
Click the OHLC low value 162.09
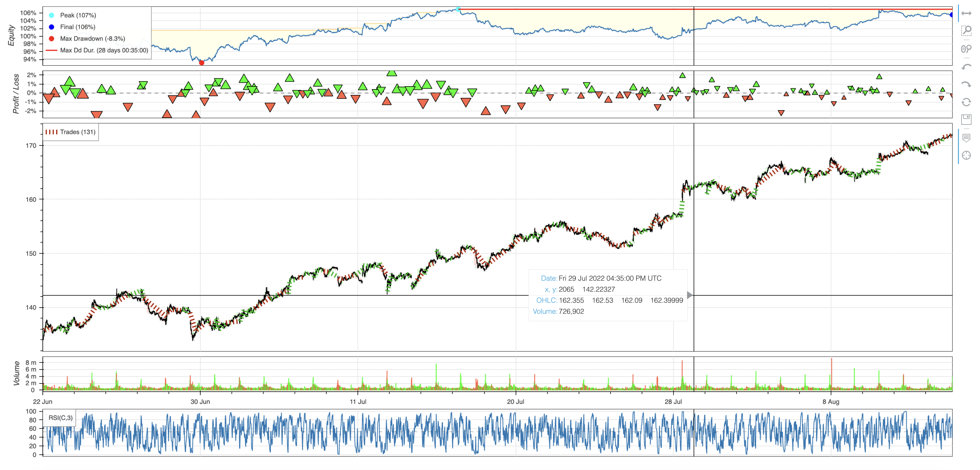tap(632, 300)
